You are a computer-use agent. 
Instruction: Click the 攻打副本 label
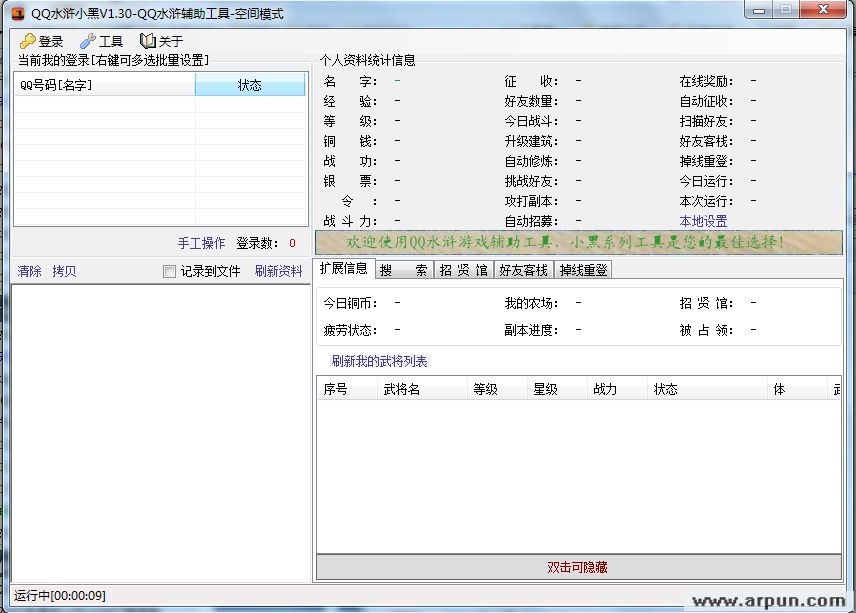531,201
